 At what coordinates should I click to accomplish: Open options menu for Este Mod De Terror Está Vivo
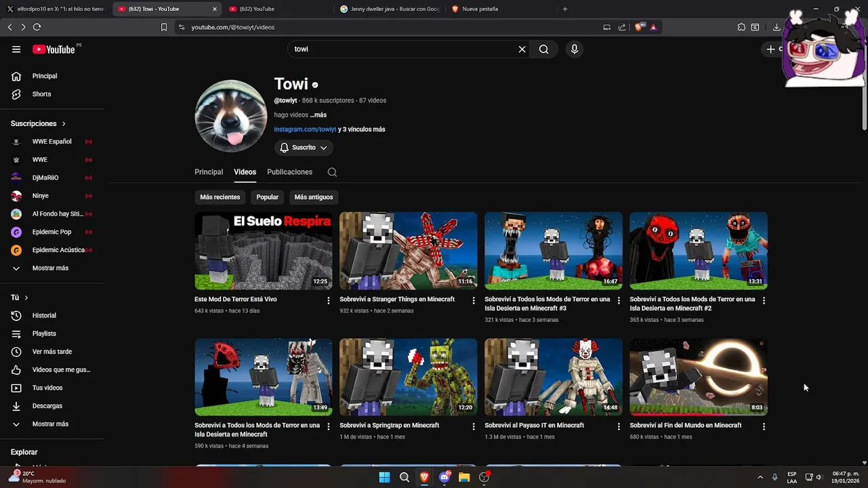[x=329, y=300]
